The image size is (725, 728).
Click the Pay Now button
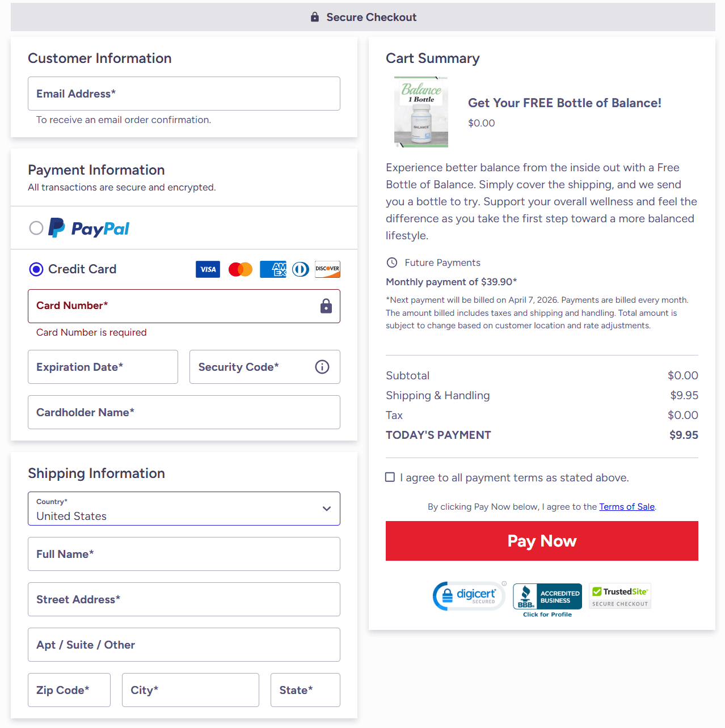(x=542, y=541)
